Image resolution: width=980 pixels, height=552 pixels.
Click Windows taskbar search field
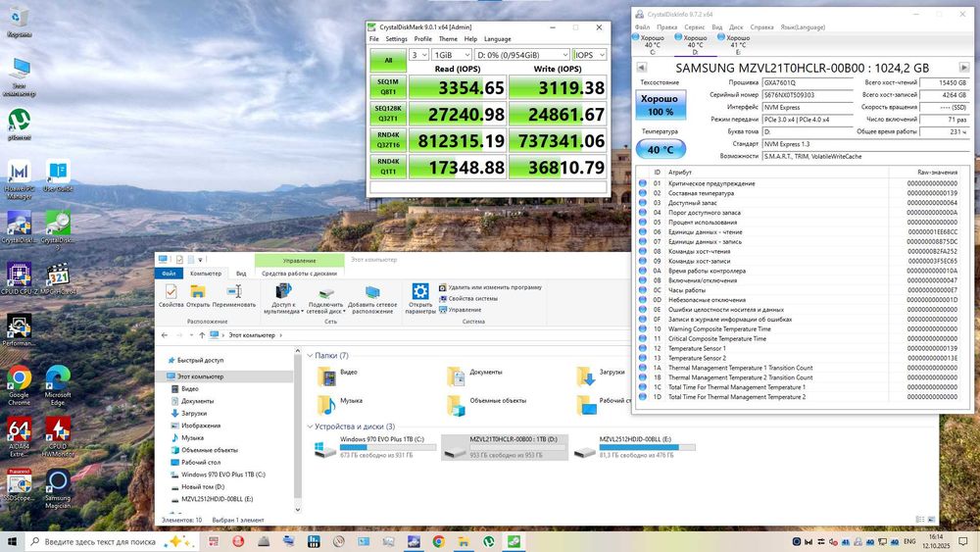click(x=113, y=541)
